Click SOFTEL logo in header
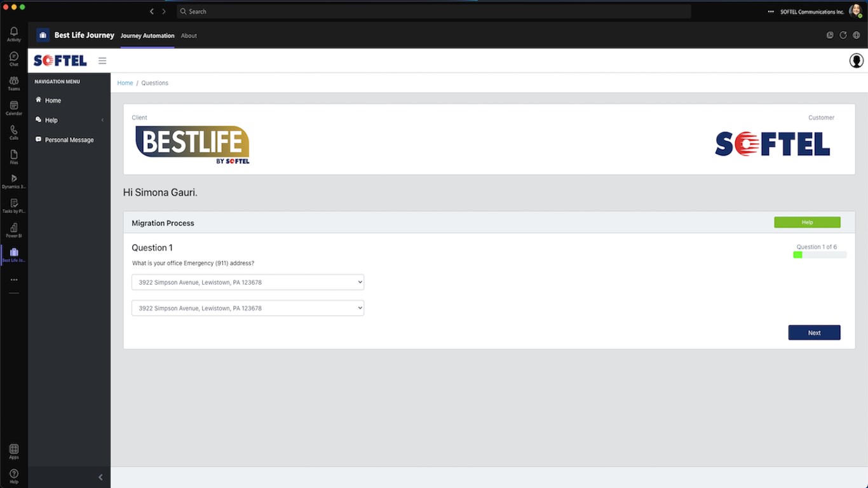868x488 pixels. click(60, 61)
